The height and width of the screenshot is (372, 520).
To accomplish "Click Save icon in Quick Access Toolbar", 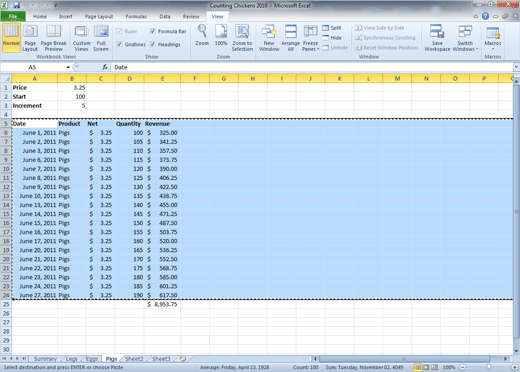I will (x=16, y=5).
